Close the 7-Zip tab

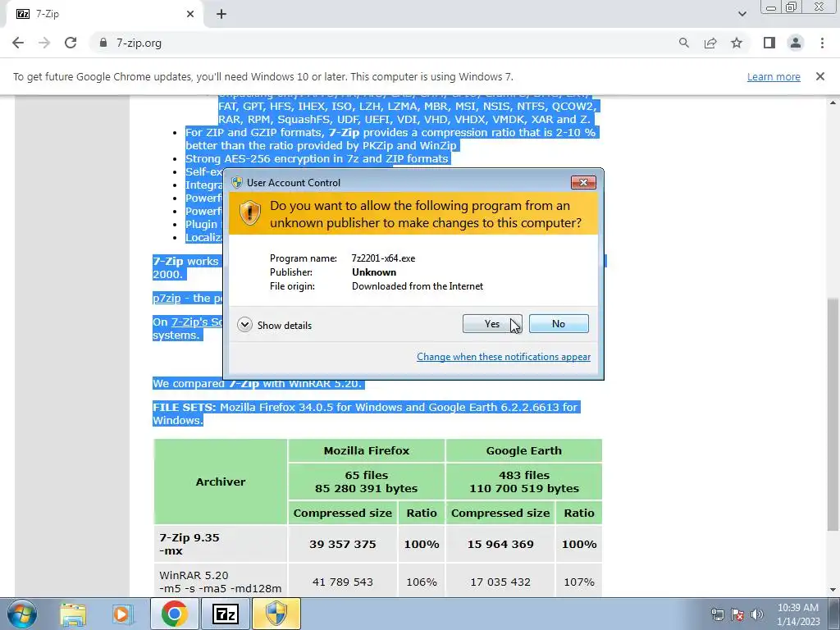pos(190,15)
